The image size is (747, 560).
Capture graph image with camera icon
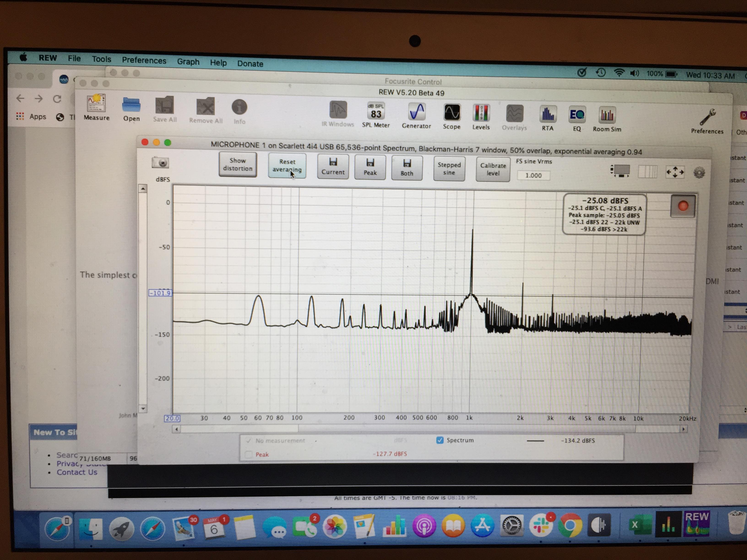tap(160, 163)
